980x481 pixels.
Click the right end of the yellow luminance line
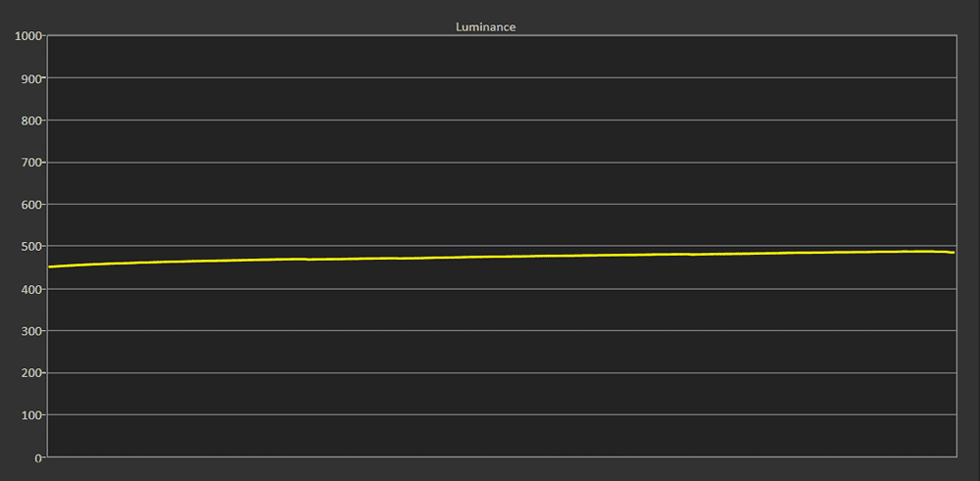click(x=953, y=253)
